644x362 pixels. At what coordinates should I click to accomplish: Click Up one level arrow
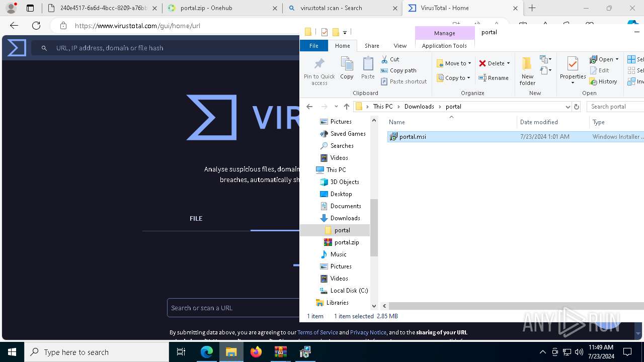[346, 107]
